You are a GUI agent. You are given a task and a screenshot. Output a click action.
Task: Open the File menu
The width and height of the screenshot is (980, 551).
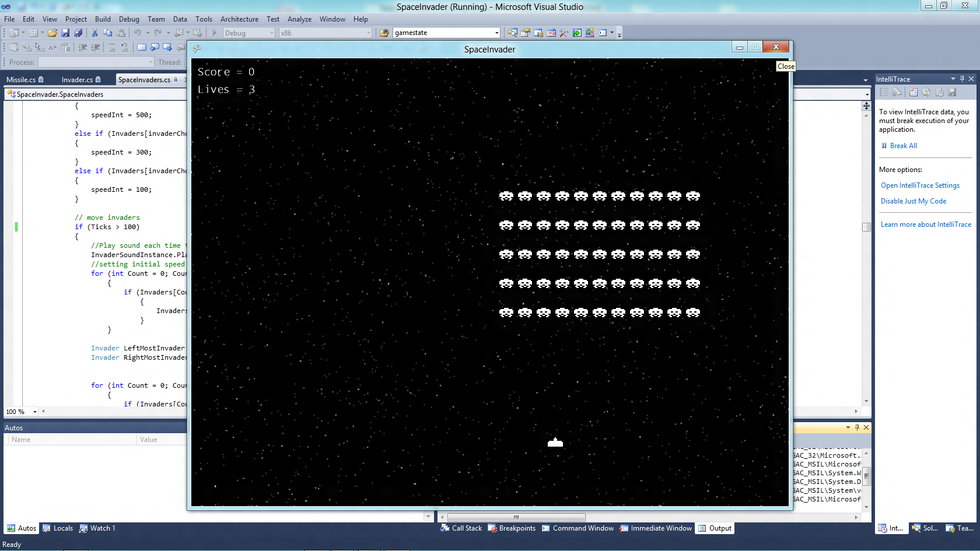[9, 19]
